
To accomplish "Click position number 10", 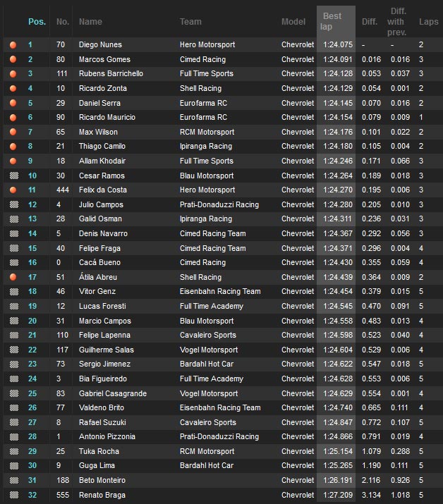I will 32,176.
